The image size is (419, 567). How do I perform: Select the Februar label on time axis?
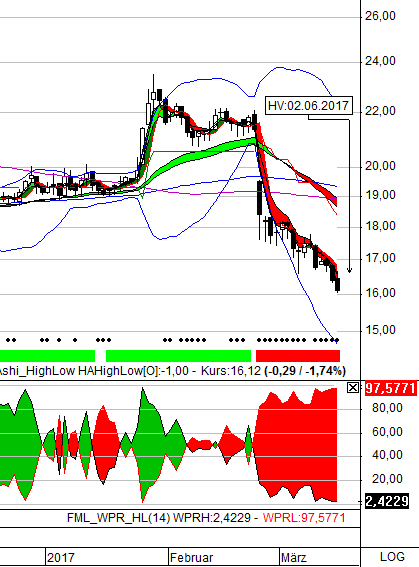(x=191, y=557)
